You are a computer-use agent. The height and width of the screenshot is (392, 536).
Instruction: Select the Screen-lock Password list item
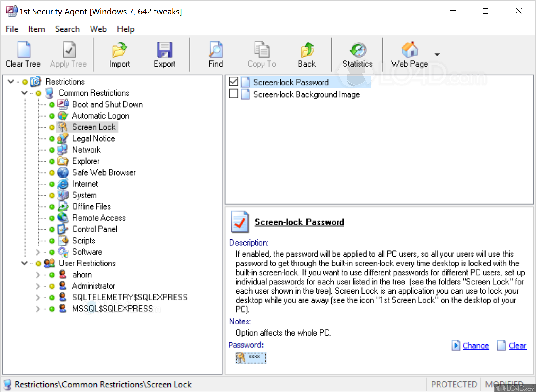(x=291, y=82)
